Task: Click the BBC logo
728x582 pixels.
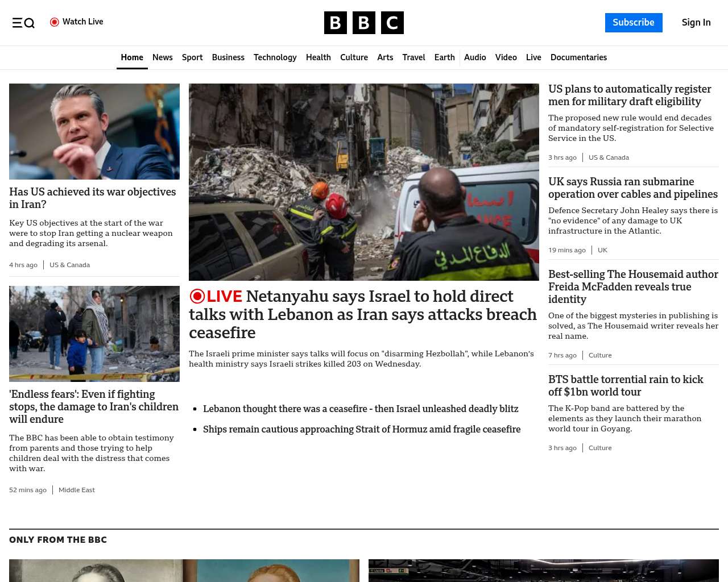Action: 363,23
